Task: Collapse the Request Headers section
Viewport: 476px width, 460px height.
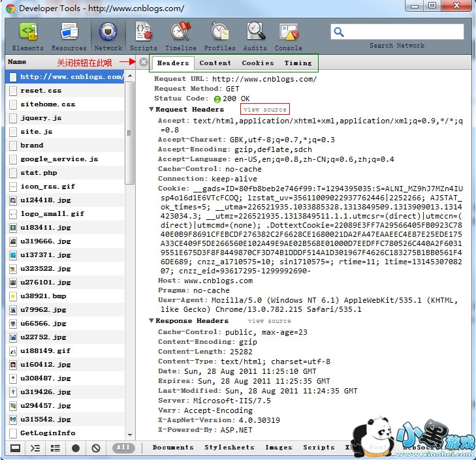Action: click(152, 110)
